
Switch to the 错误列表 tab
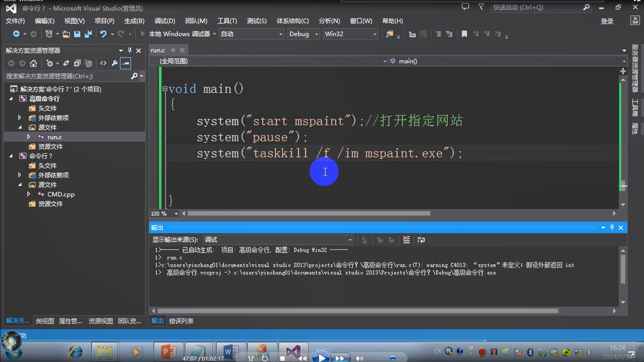tap(181, 321)
